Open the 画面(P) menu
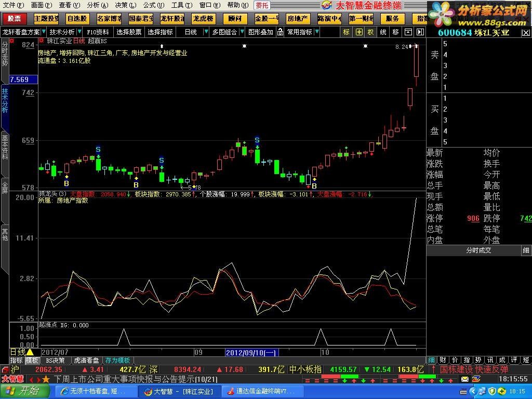 42,5
